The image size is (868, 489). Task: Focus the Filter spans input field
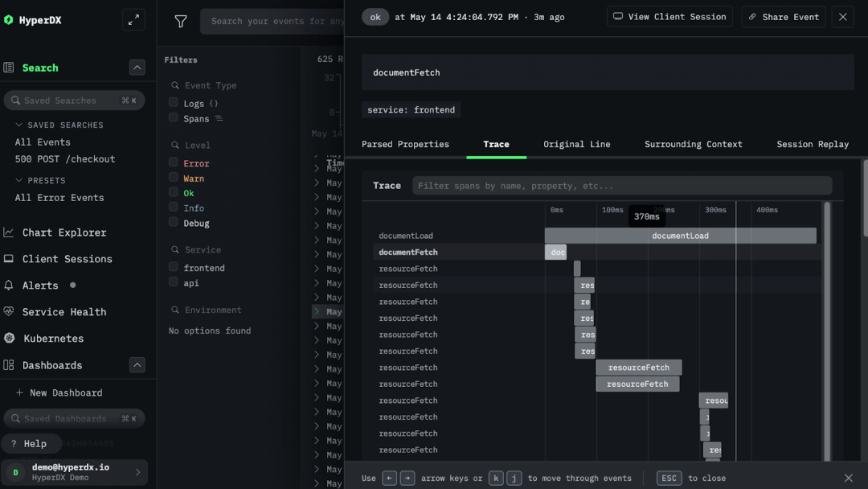pyautogui.click(x=621, y=186)
